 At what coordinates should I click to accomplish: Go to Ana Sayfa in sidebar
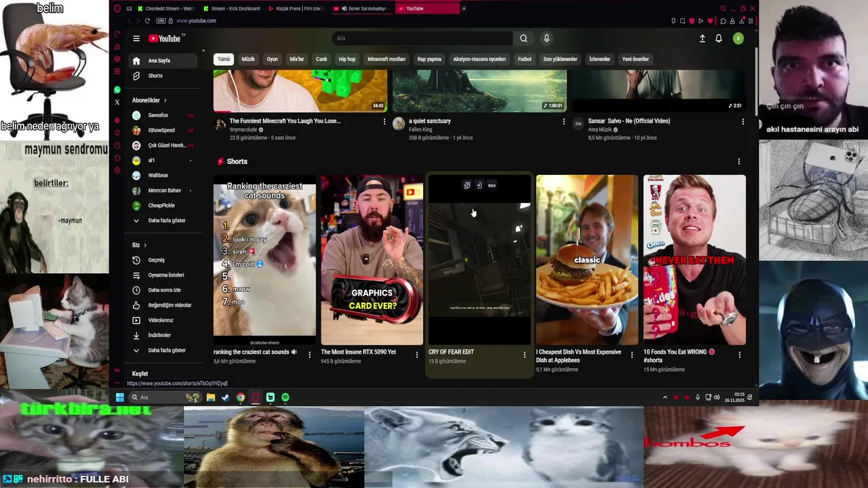click(x=163, y=60)
